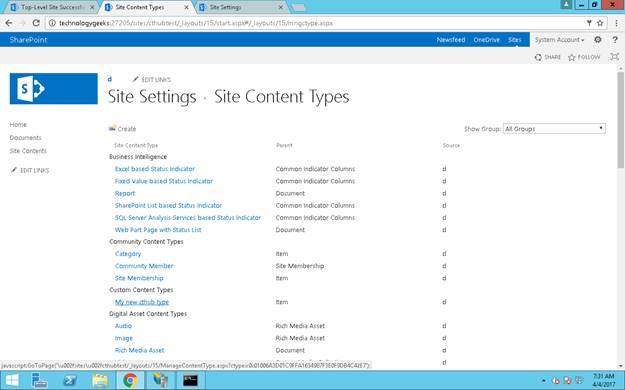Click the Parent column header

click(284, 145)
